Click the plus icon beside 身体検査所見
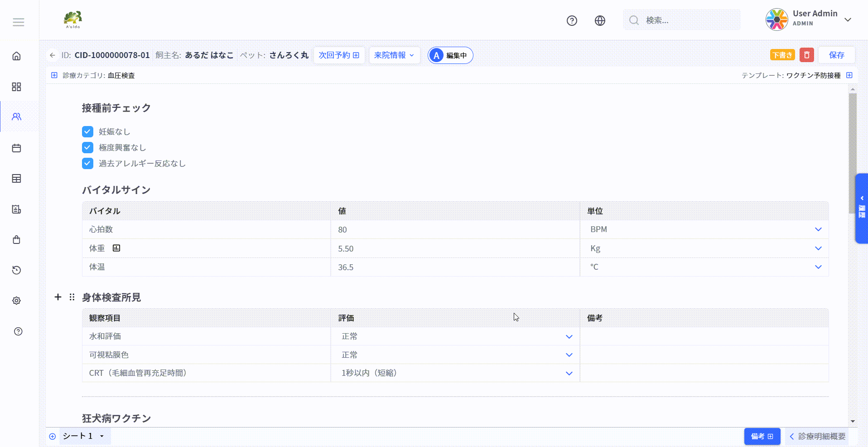 [x=58, y=297]
